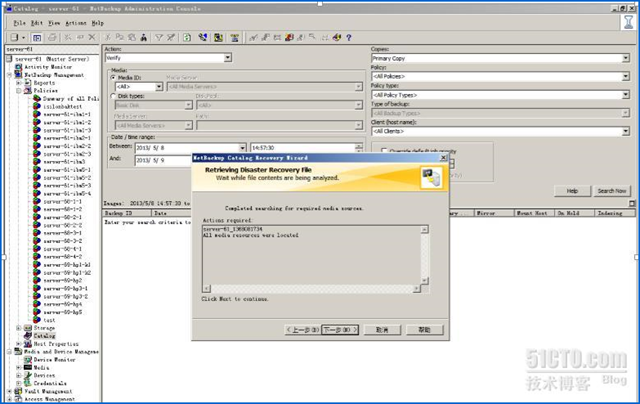Open the Between date dropdown
Screen dimensions: 640x404
tap(242, 148)
